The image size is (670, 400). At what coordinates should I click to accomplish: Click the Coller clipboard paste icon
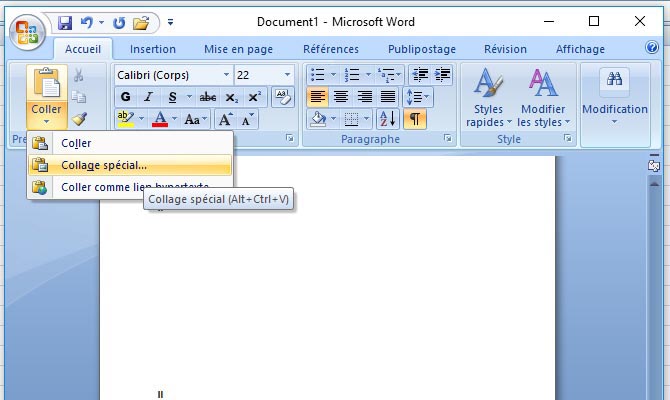click(x=47, y=83)
